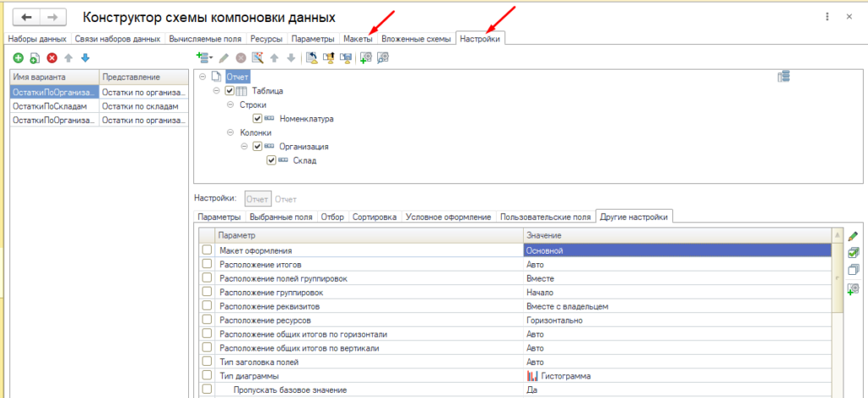Toggle the Номенклатура grouping checkbox
This screenshot has width=868, height=398.
(257, 119)
